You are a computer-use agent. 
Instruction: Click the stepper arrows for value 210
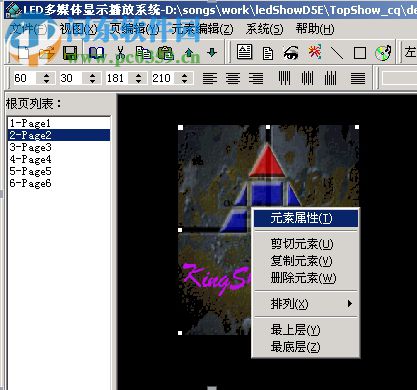click(185, 78)
